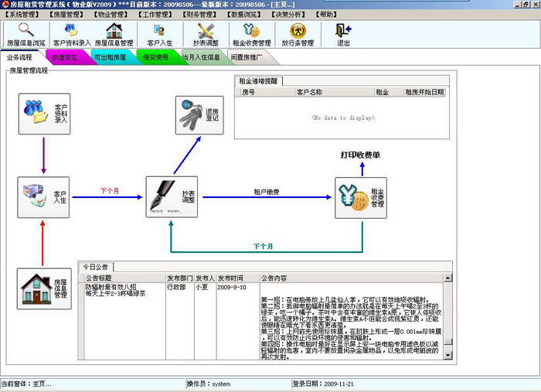Click 打印收费单 label

(361, 155)
